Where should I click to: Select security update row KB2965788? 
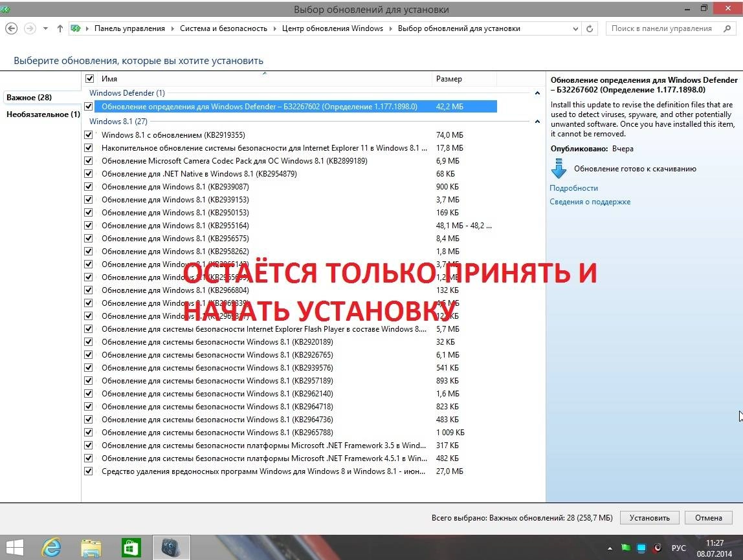coord(291,432)
